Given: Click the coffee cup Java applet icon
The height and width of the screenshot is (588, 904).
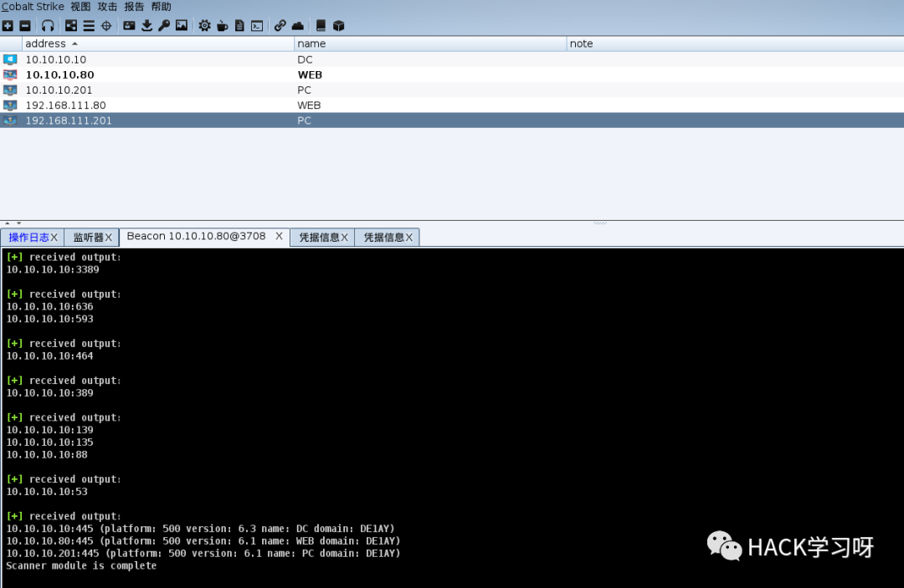Looking at the screenshot, I should (223, 25).
